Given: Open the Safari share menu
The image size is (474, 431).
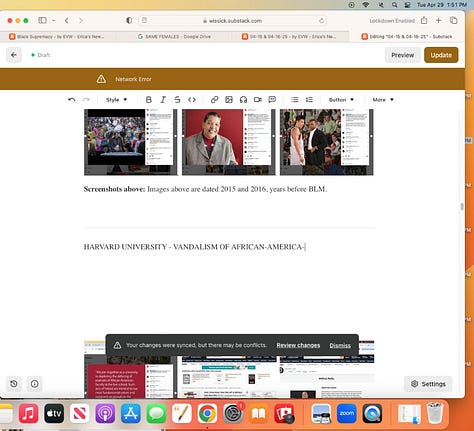Looking at the screenshot, I should click(424, 20).
